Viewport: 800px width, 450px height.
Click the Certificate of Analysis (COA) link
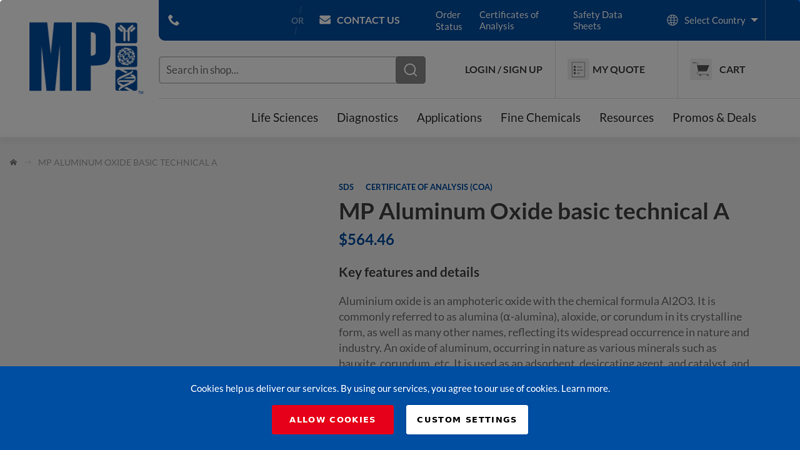(x=429, y=187)
